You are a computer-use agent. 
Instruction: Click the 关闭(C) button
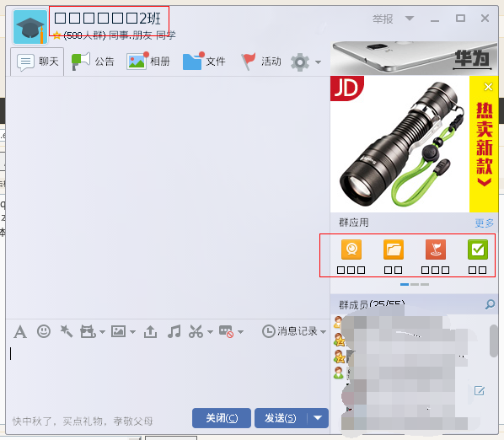(222, 418)
